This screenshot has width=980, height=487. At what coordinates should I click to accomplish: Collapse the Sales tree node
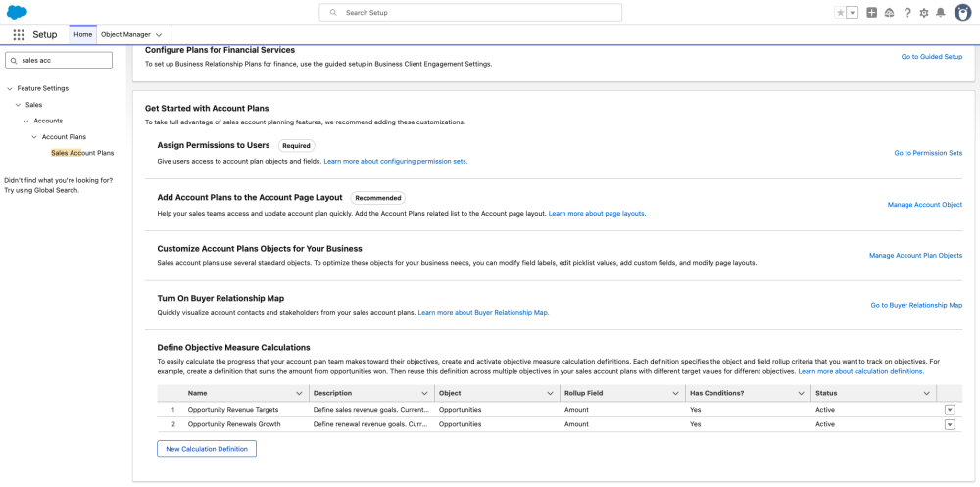18,105
